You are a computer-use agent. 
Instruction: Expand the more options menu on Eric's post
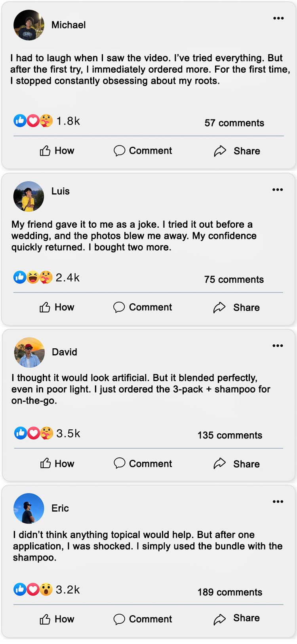point(278,502)
